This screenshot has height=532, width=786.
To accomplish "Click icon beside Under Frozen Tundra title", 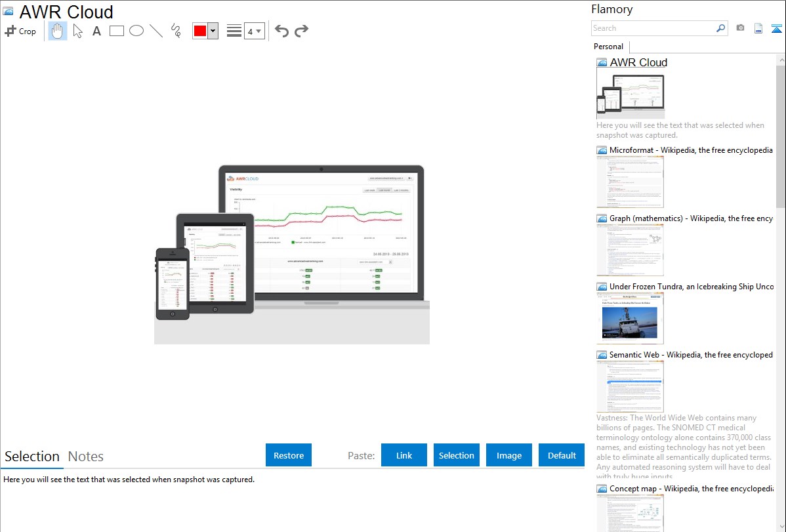I will pos(602,287).
